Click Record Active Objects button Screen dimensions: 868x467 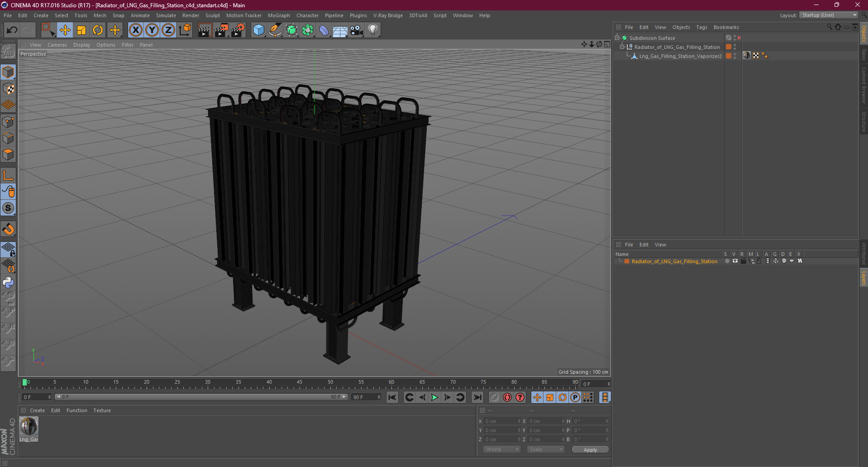(494, 397)
